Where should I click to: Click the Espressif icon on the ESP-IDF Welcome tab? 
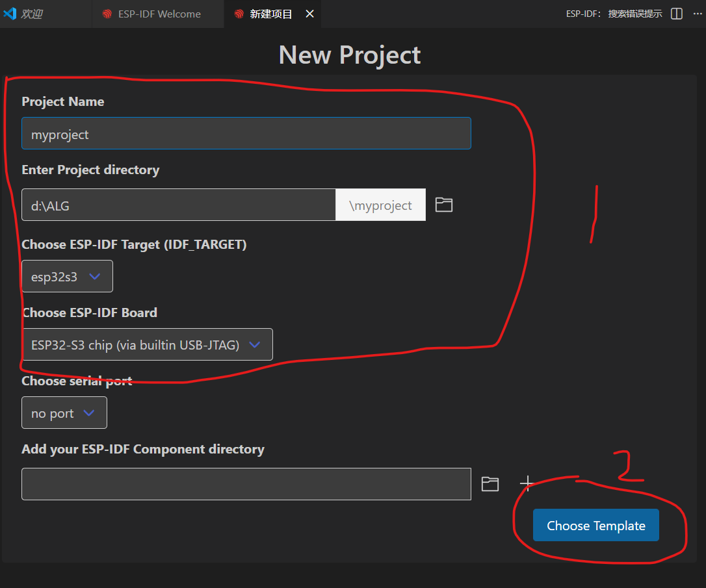(x=107, y=14)
